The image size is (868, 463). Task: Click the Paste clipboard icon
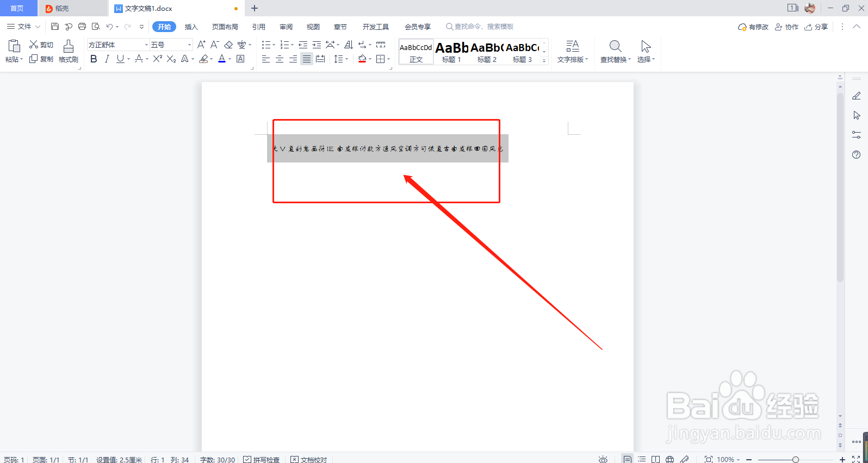tap(14, 46)
